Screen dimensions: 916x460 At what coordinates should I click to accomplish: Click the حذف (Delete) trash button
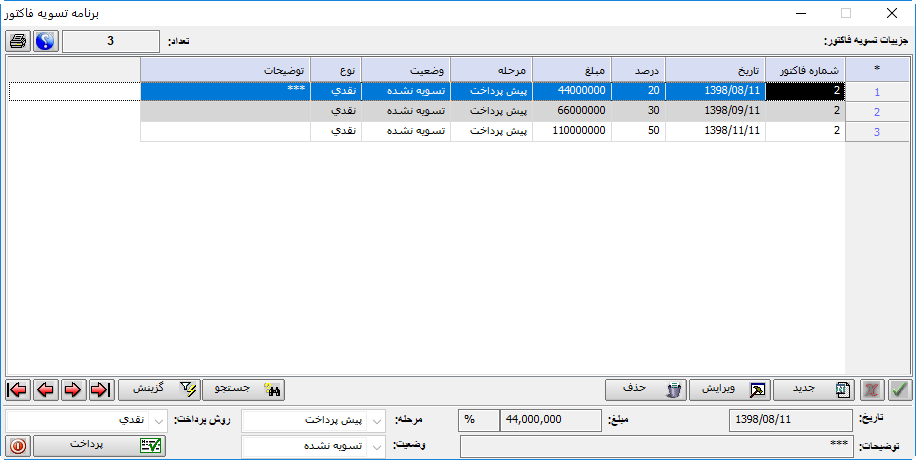tap(645, 389)
